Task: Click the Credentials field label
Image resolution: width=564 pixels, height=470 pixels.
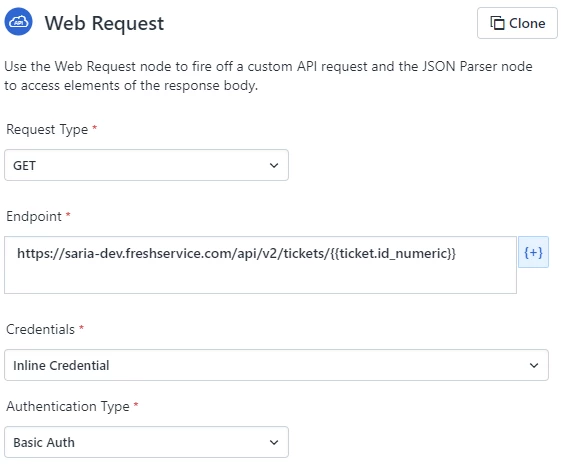Action: (x=40, y=329)
